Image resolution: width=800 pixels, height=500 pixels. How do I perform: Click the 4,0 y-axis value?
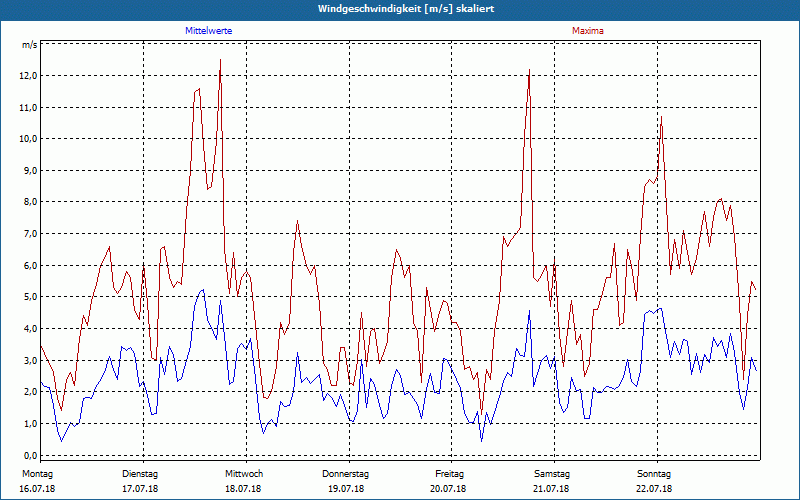click(x=31, y=329)
